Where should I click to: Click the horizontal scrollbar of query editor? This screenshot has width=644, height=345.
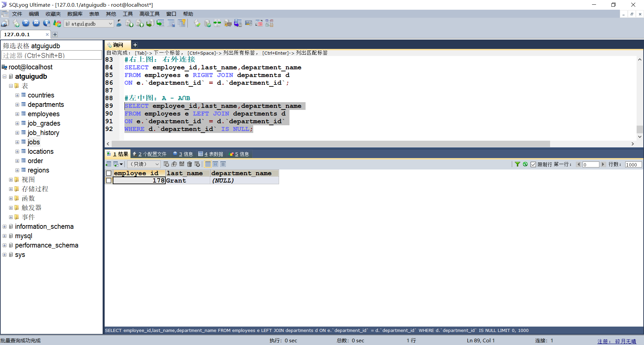click(330, 144)
